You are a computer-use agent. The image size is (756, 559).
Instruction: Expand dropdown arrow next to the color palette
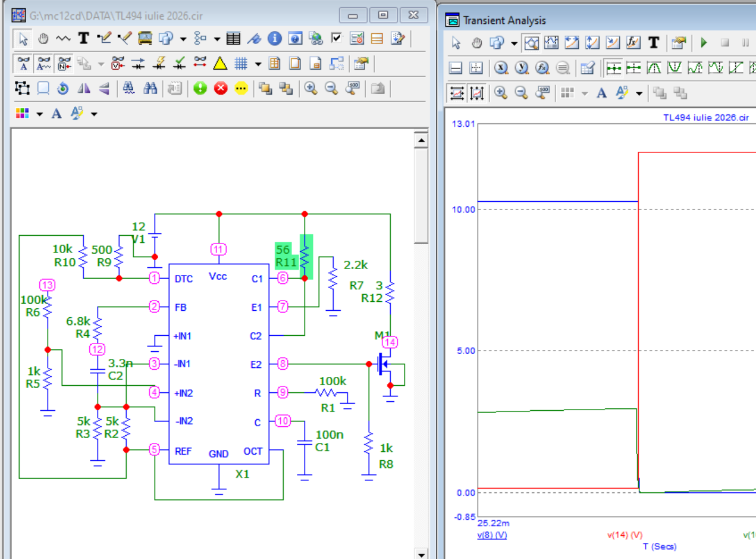click(x=39, y=114)
